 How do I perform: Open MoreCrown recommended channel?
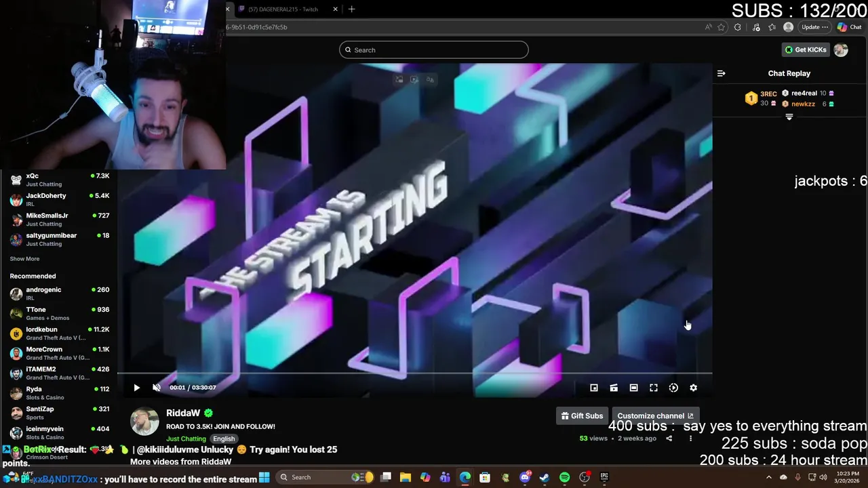pyautogui.click(x=59, y=353)
